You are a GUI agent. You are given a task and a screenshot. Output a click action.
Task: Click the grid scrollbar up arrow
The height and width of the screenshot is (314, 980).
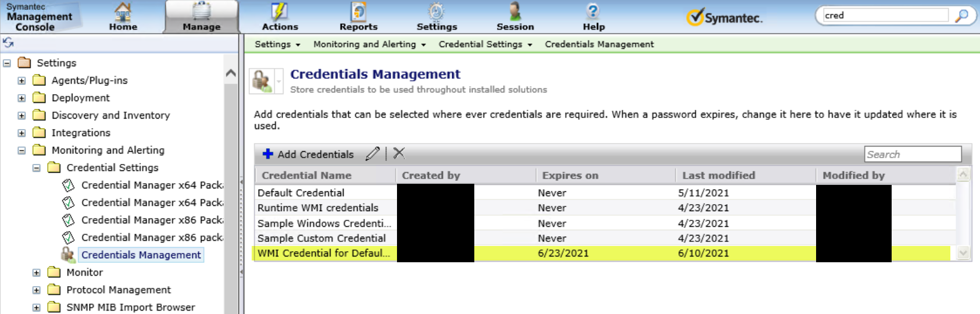tap(963, 174)
